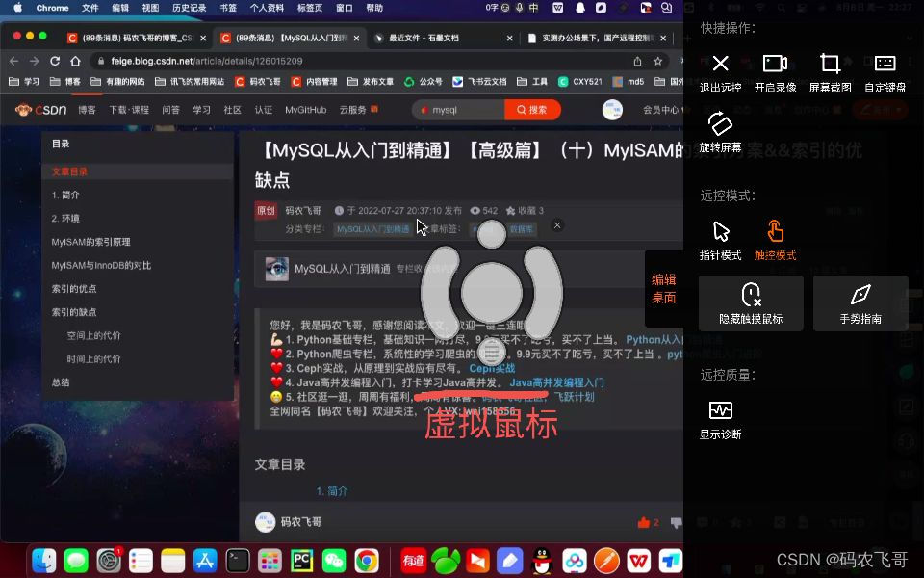Open 内容管理 bookmark
924x578 pixels.
(x=314, y=81)
